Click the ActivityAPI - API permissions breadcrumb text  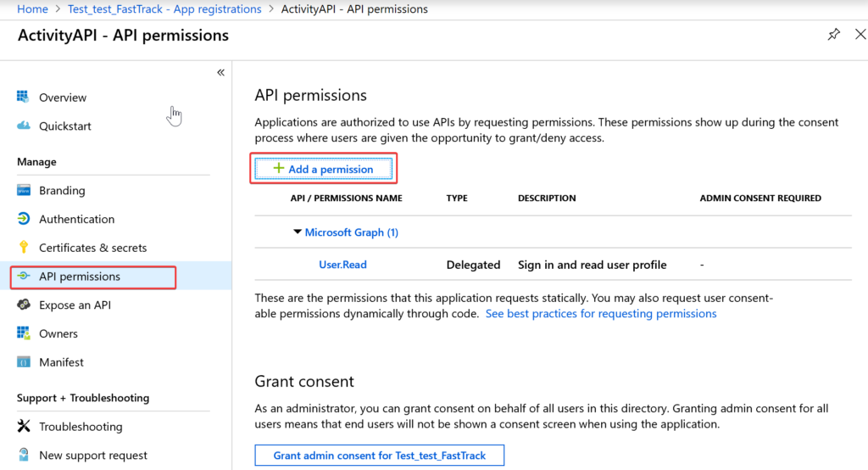point(354,8)
